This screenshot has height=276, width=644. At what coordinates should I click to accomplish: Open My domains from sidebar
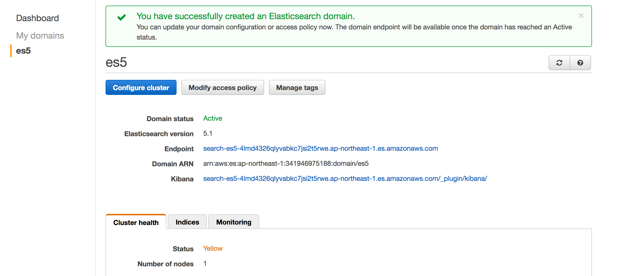click(x=40, y=35)
